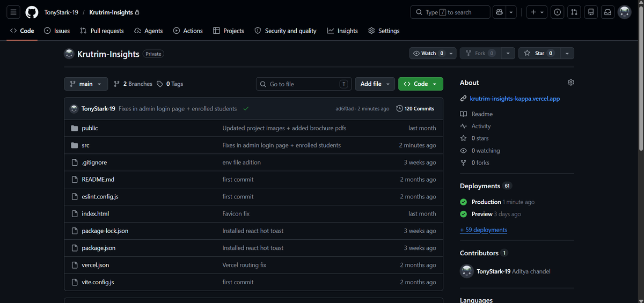Image resolution: width=644 pixels, height=303 pixels.
Task: Open krutrim-insights-kappa.vercel.app link
Action: coord(514,99)
